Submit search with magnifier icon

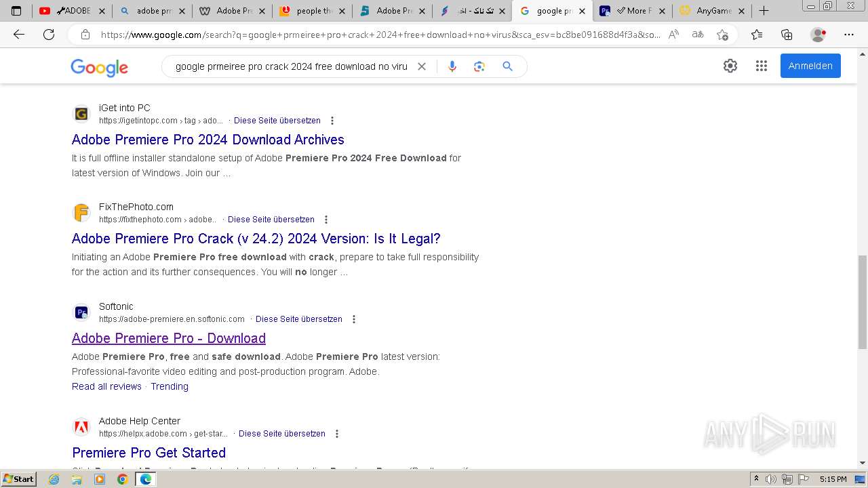click(507, 66)
